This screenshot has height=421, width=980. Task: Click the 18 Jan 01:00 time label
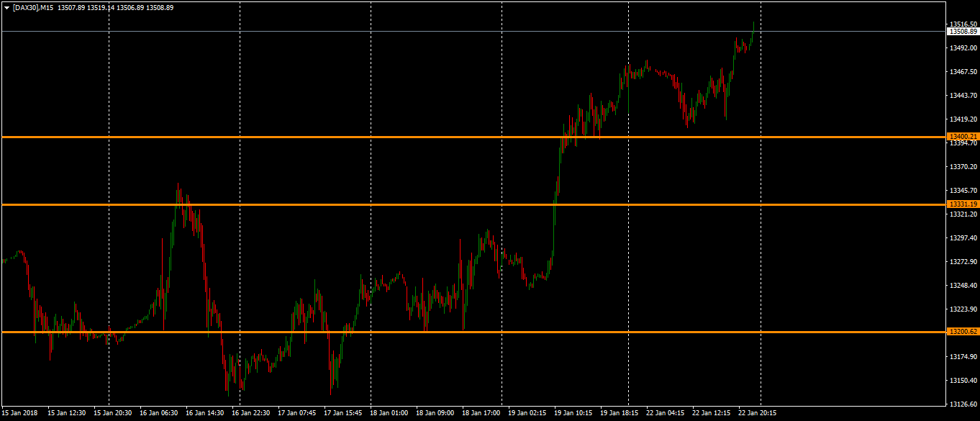pyautogui.click(x=389, y=413)
